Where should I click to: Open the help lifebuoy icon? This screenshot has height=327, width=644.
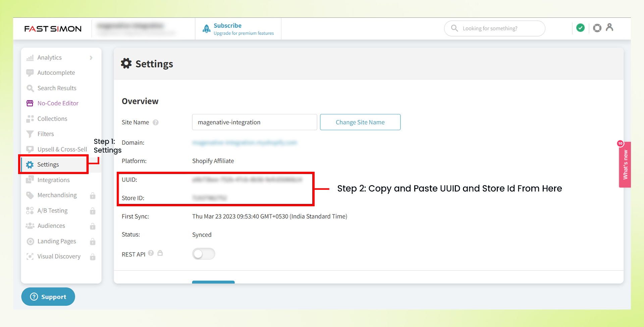pos(597,28)
